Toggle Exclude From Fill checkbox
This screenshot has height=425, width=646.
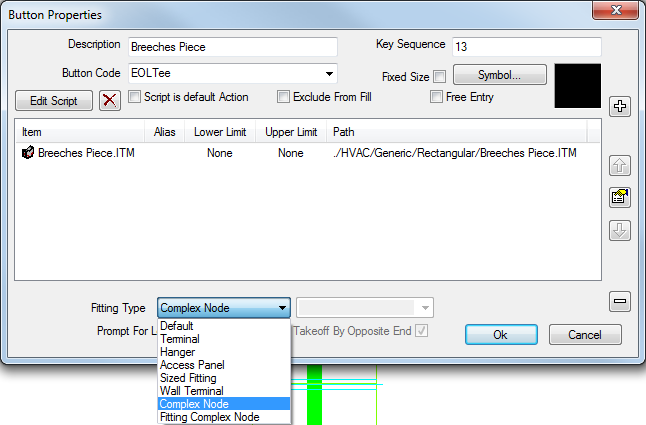(283, 97)
